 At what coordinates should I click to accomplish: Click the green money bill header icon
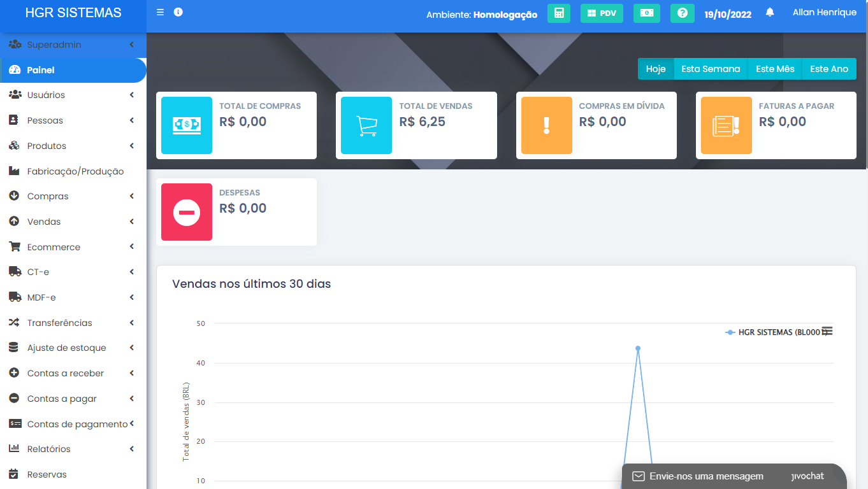[646, 13]
